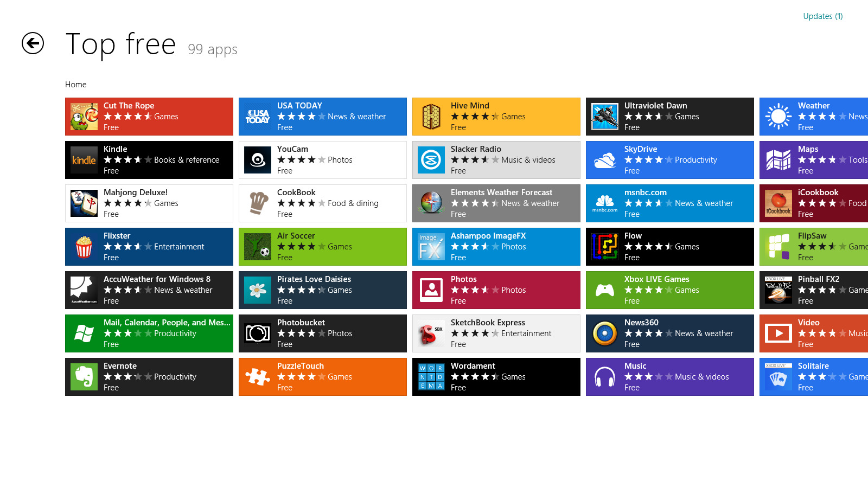Click the 'Mahjong Deluxe!' title text
This screenshot has width=868, height=488.
136,192
